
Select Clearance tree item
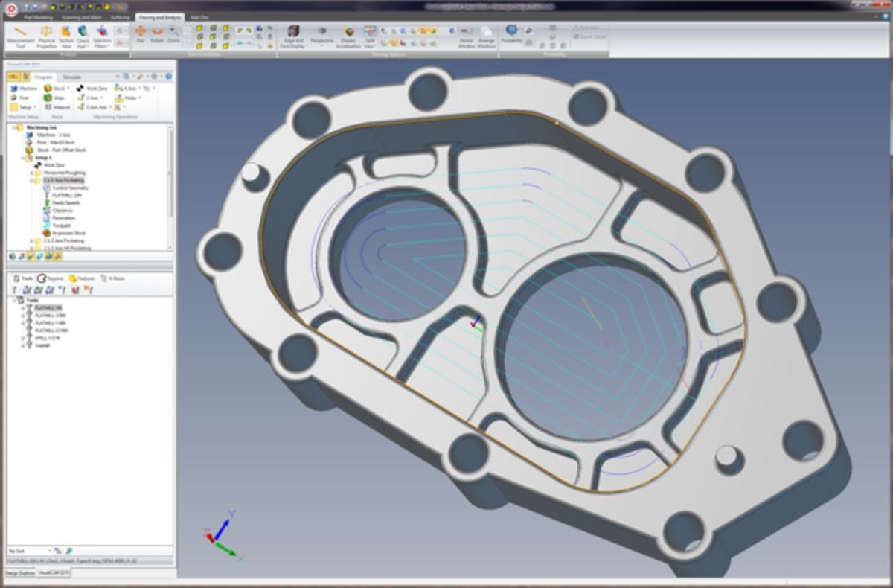(62, 210)
